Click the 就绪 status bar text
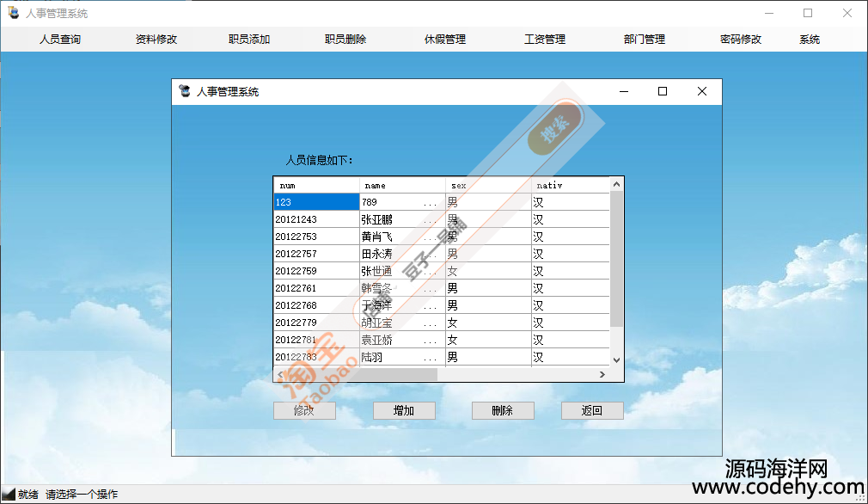Image resolution: width=868 pixels, height=504 pixels. 28,494
